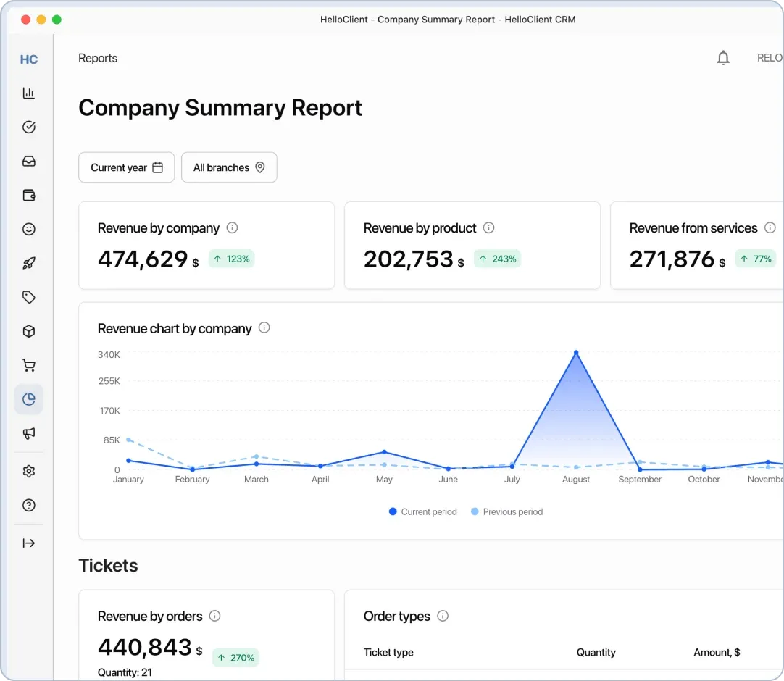
Task: Toggle off the Previous period legend
Action: [507, 511]
